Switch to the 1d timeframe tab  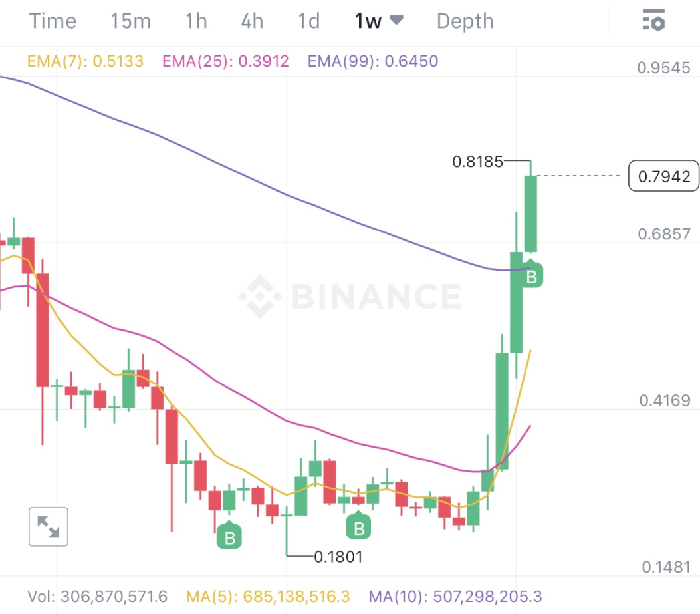308,21
